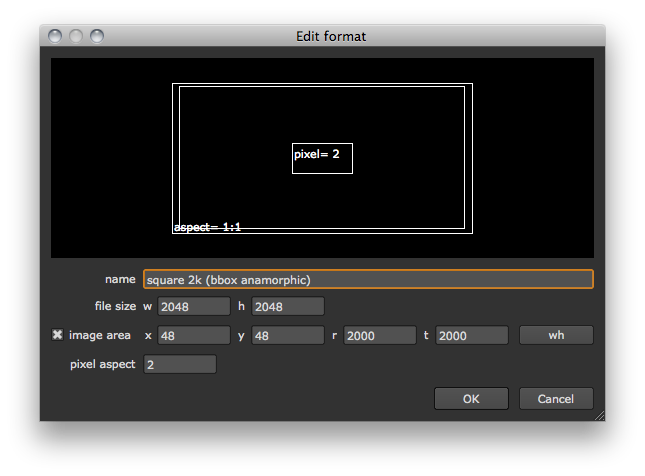Toggle the image area checkbox
645x476 pixels.
pyautogui.click(x=57, y=335)
